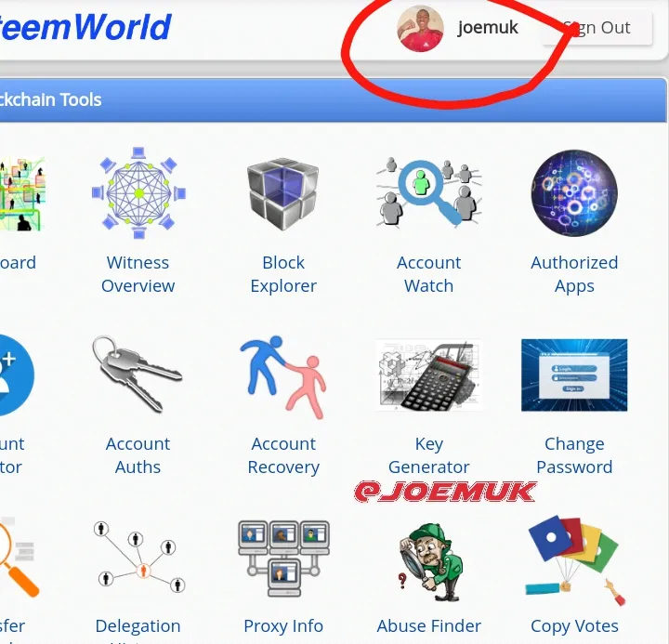Open the Copy Votes ballots icon
Viewport: 669px width, 644px height.
pos(574,560)
